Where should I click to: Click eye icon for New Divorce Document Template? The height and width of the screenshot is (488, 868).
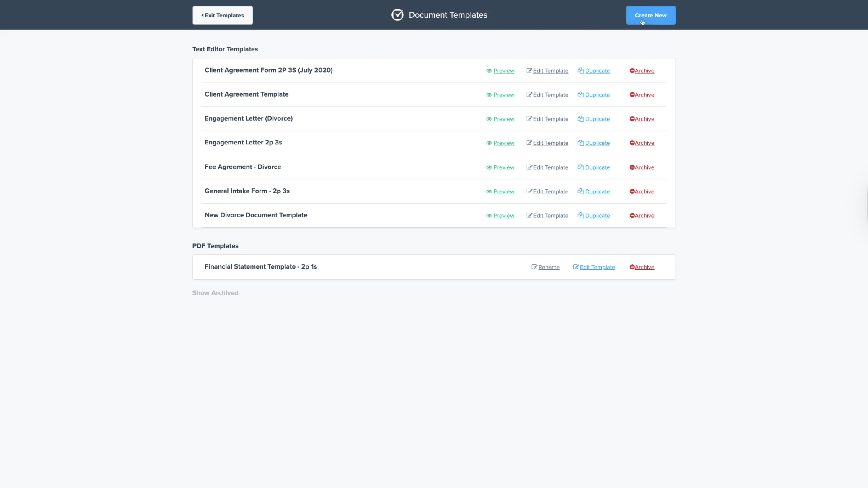point(489,216)
